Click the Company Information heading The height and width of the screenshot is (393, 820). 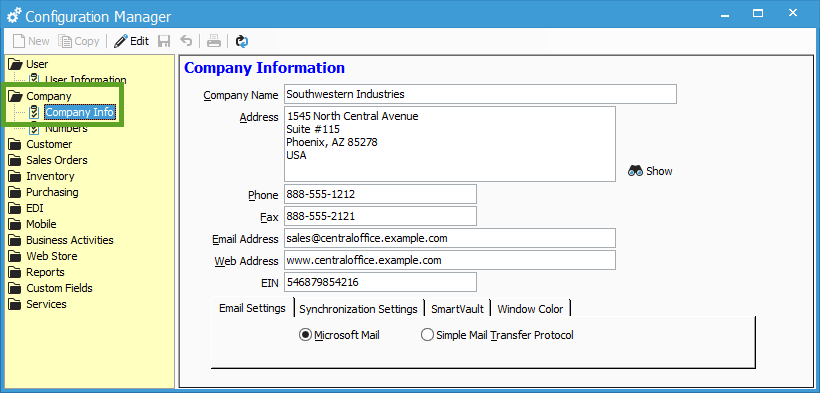coord(265,68)
